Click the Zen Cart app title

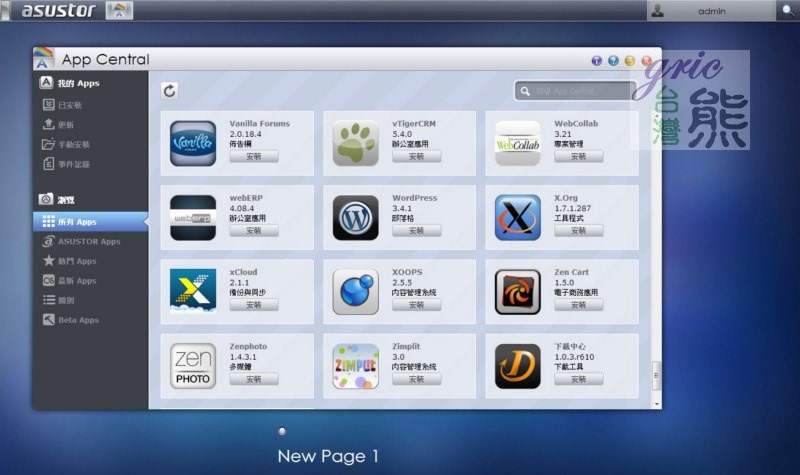571,272
